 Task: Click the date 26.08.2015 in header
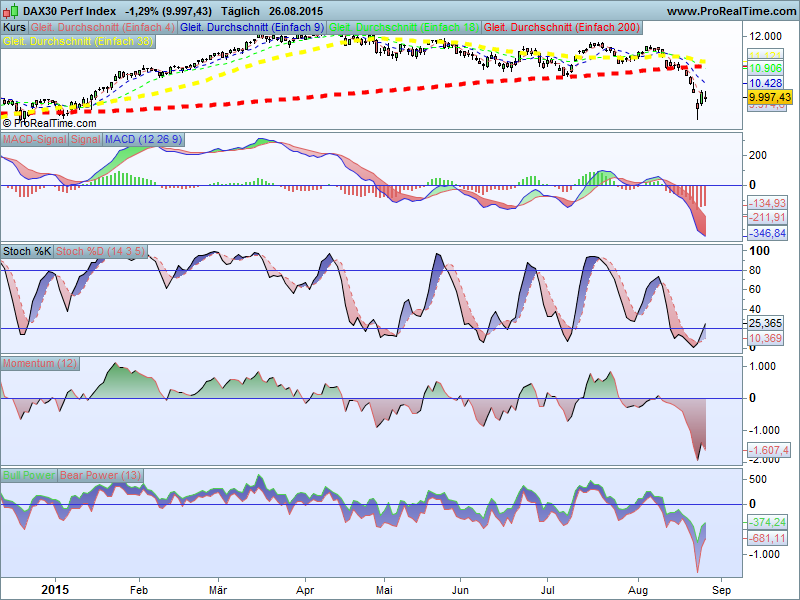[x=296, y=11]
